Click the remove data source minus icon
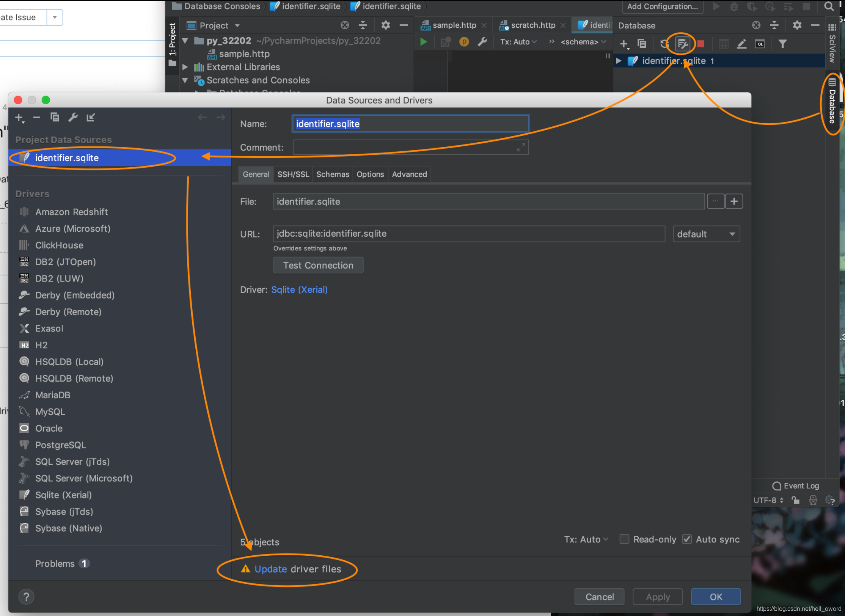The height and width of the screenshot is (616, 845). (37, 118)
